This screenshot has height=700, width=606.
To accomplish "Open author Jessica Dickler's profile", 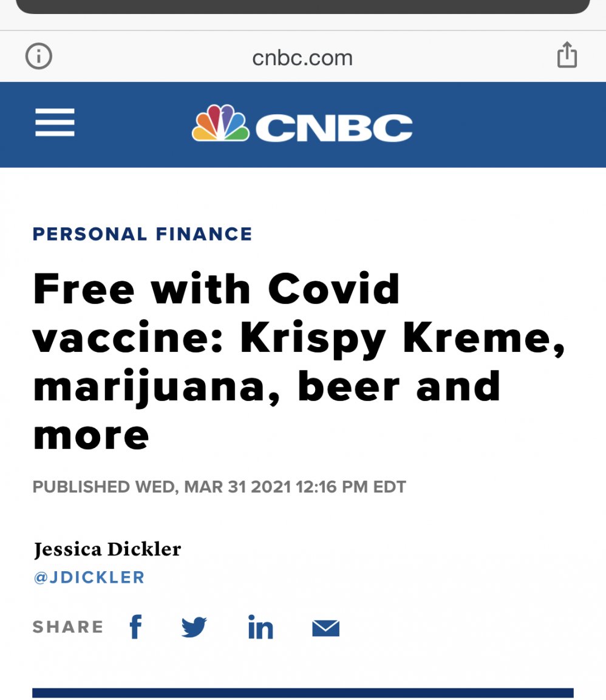I will click(x=107, y=549).
